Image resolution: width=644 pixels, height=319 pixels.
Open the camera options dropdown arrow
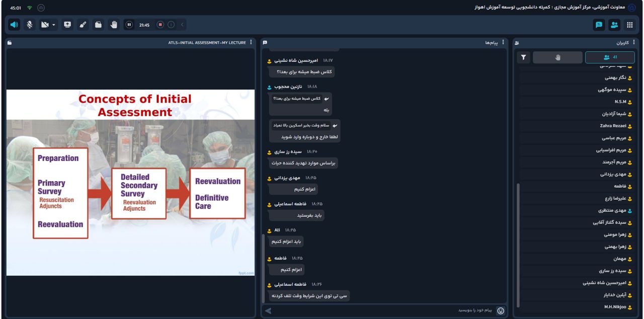click(54, 24)
